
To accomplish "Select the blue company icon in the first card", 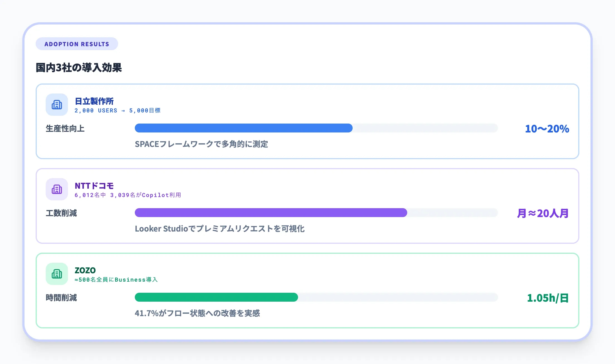I will pyautogui.click(x=57, y=105).
